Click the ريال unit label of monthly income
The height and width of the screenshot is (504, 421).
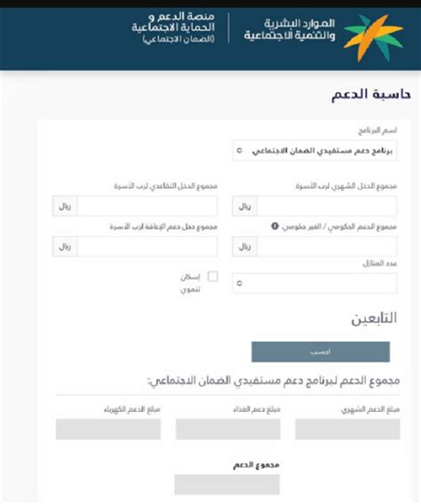click(x=245, y=206)
